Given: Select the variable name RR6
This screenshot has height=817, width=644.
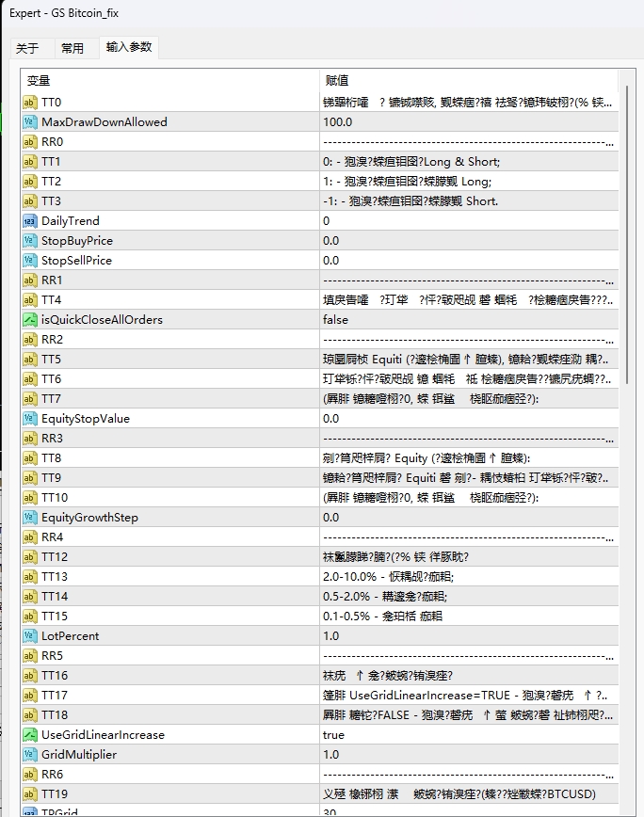Looking at the screenshot, I should coord(52,775).
